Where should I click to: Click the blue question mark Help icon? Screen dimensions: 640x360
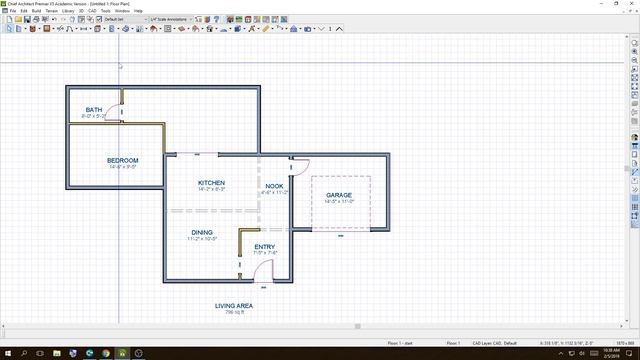click(216, 19)
